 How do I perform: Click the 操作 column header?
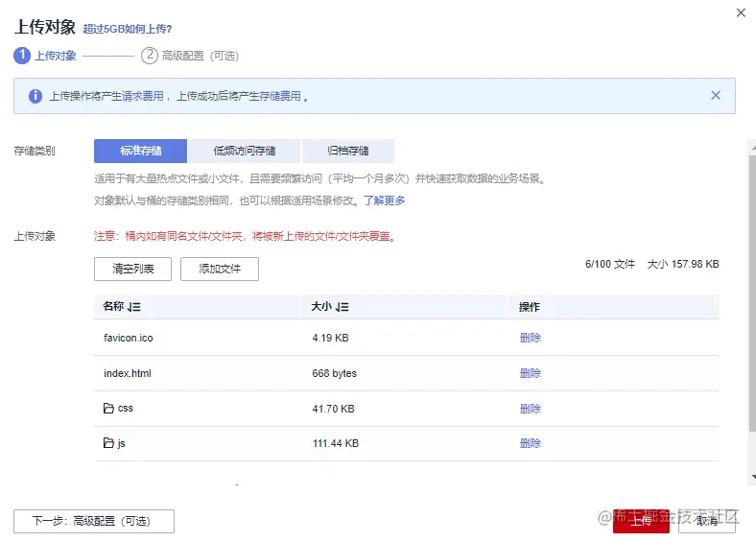point(529,307)
